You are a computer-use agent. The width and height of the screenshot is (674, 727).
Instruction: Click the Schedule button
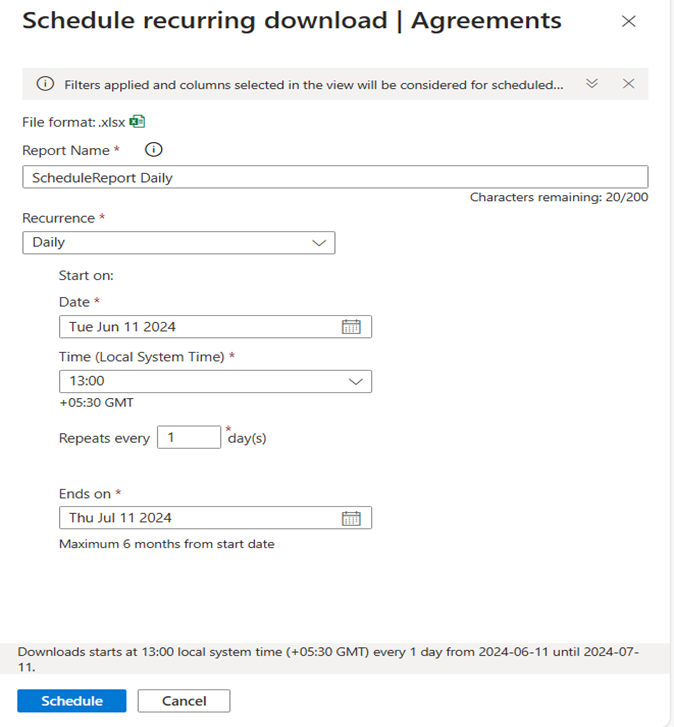pyautogui.click(x=72, y=701)
